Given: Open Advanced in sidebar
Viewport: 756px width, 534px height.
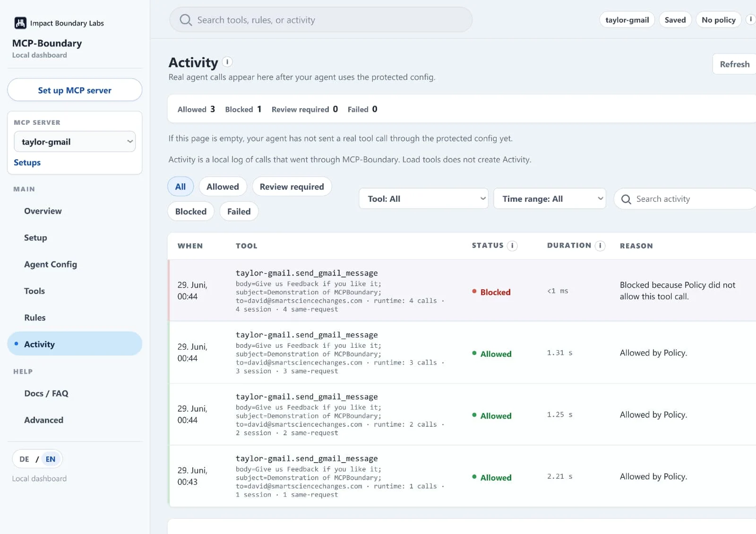Looking at the screenshot, I should click(x=43, y=420).
